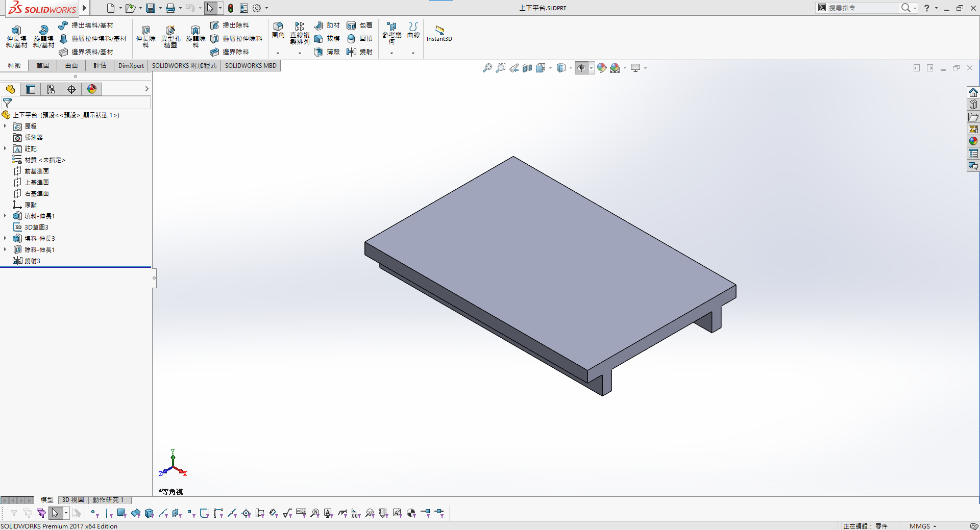980x530 pixels.
Task: Toggle the Filter Faces selection filter
Action: coord(122,513)
